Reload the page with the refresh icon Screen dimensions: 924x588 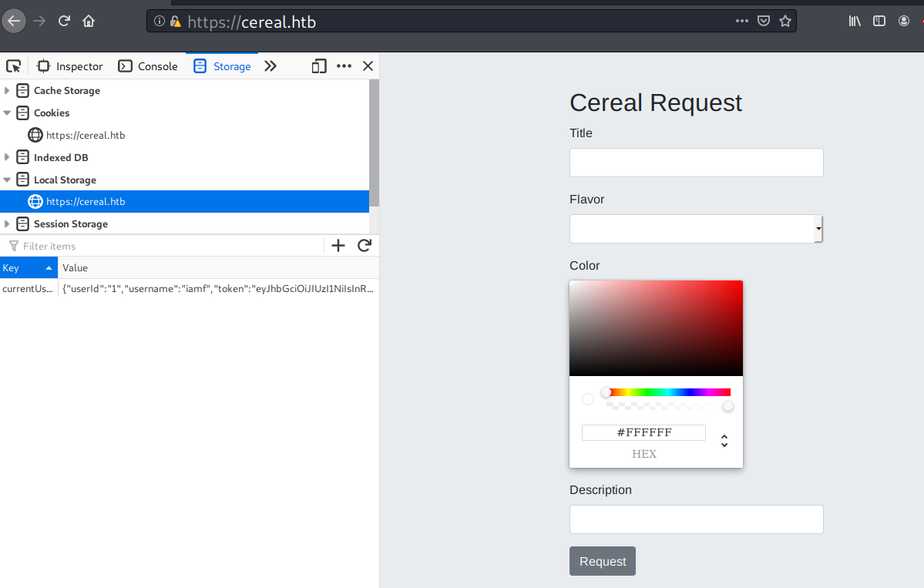click(65, 21)
